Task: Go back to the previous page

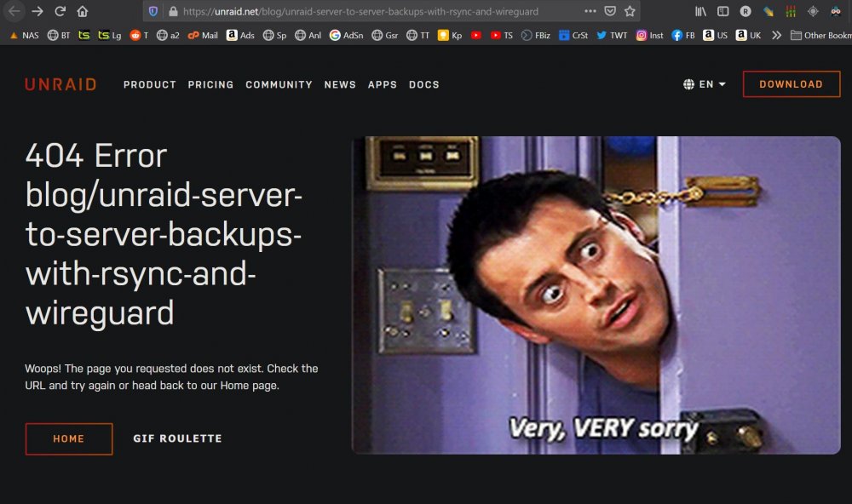Action: click(x=14, y=11)
